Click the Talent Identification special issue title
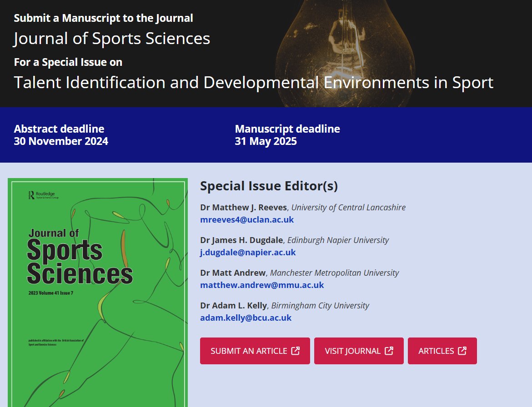 (x=253, y=82)
